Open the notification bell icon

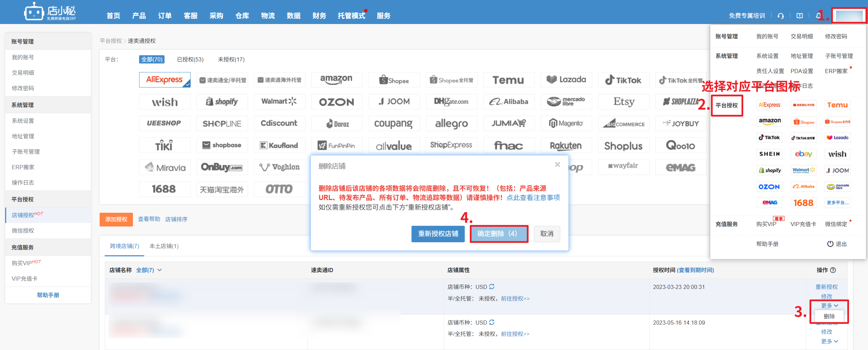click(x=819, y=16)
